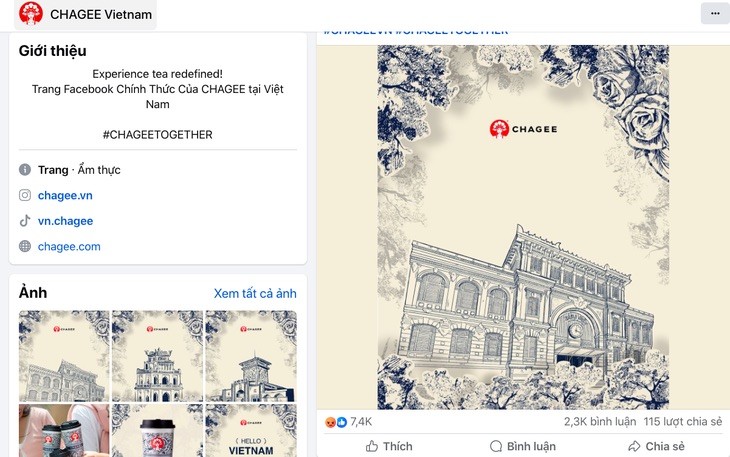Screen dimensions: 730x457
Task: Click the globe icon beside chagee.com
Action: point(25,246)
